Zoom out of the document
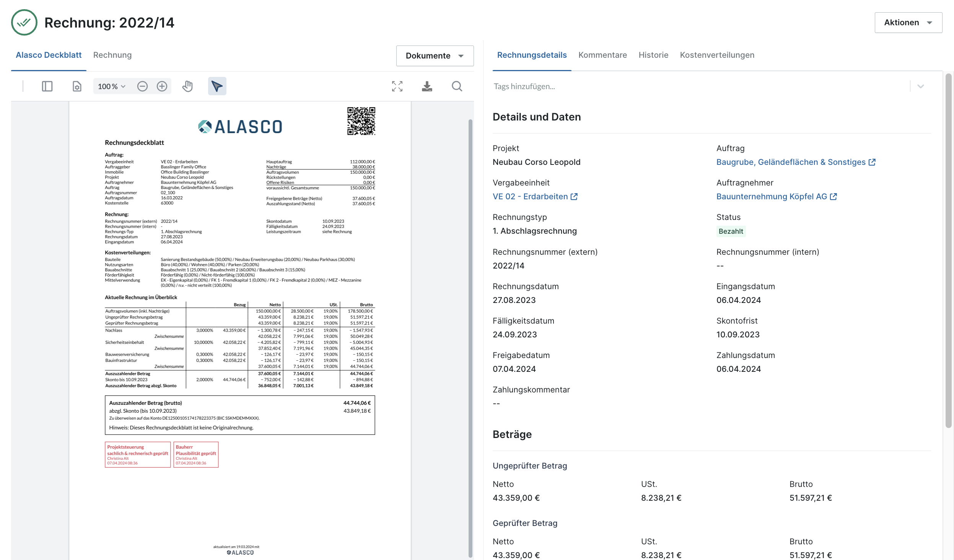954x560 pixels. pos(142,86)
